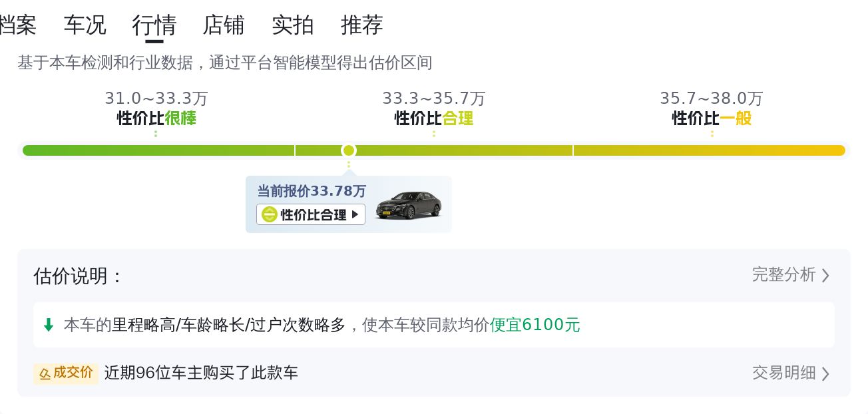
Task: Open 完整分析 full analysis link
Action: 784,275
